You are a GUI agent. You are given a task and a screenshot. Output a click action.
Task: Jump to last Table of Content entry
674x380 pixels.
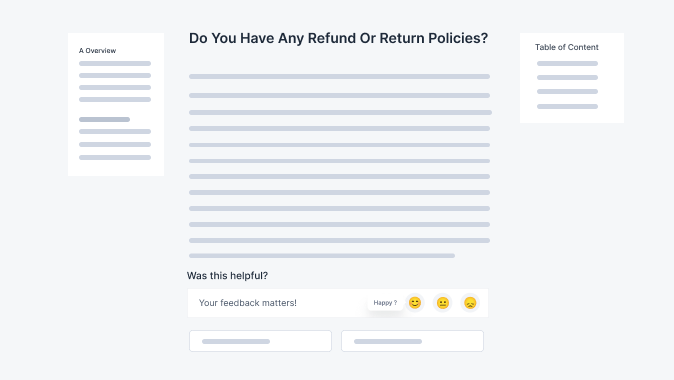[x=567, y=107]
